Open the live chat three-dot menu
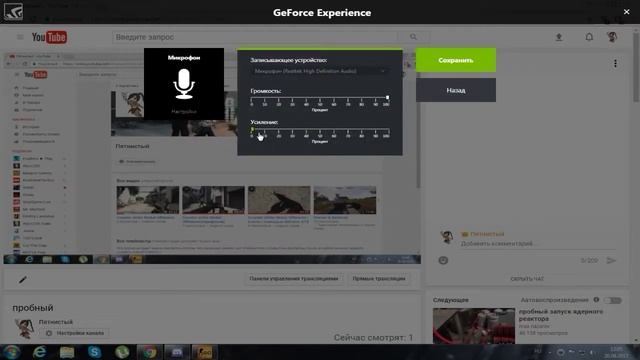 [615, 63]
